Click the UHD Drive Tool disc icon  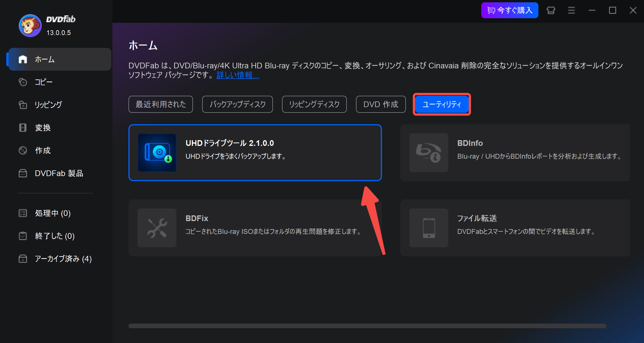coord(157,153)
